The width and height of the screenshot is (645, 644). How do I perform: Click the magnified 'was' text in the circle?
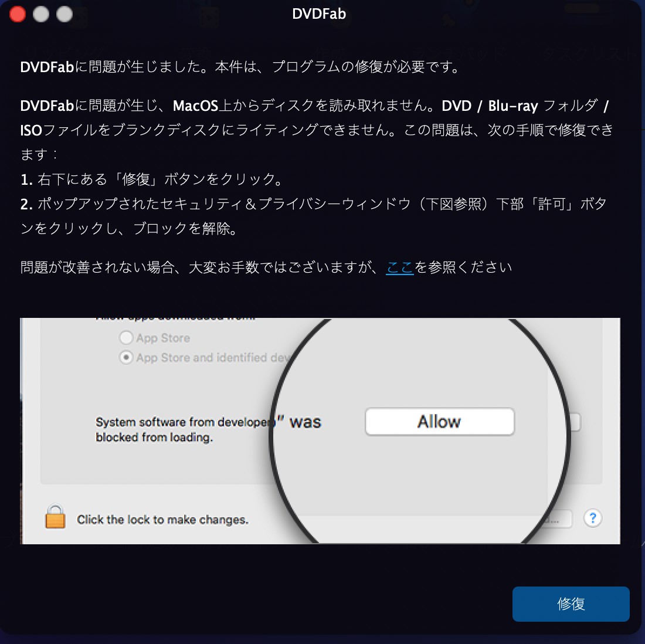point(305,422)
